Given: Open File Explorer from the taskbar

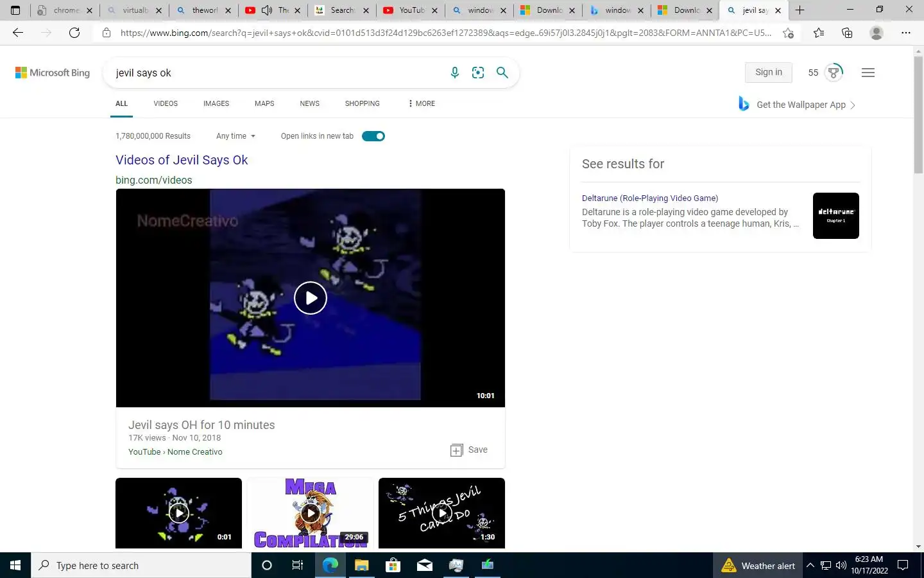Looking at the screenshot, I should coord(361,565).
